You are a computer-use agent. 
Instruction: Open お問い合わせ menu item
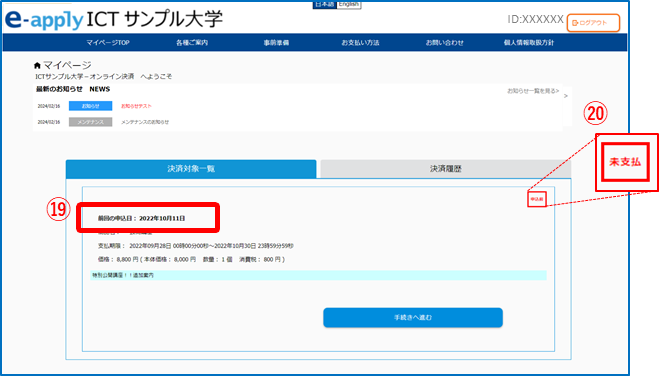pos(444,42)
